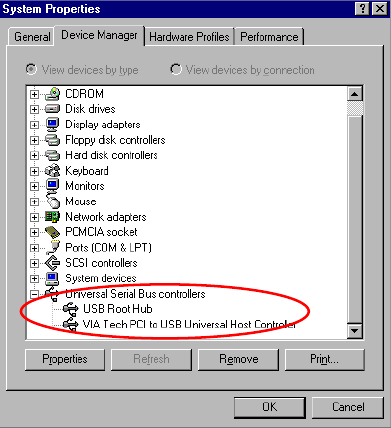
Task: Switch to the Hardware Profiles tab
Action: pyautogui.click(x=189, y=37)
